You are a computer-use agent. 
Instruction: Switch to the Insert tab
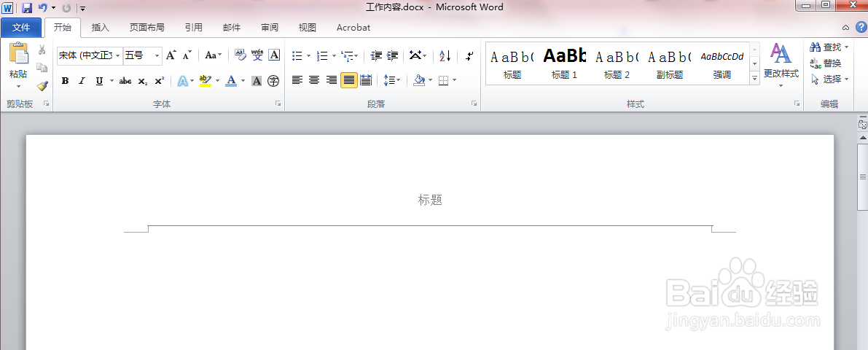point(100,27)
